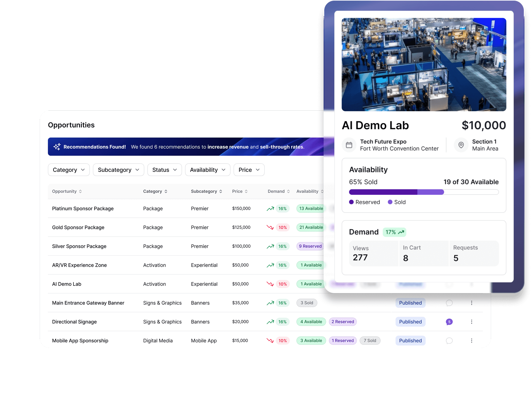Open comments bubble for Main Entrance Gateway Banner
Image resolution: width=532 pixels, height=416 pixels.
point(449,303)
